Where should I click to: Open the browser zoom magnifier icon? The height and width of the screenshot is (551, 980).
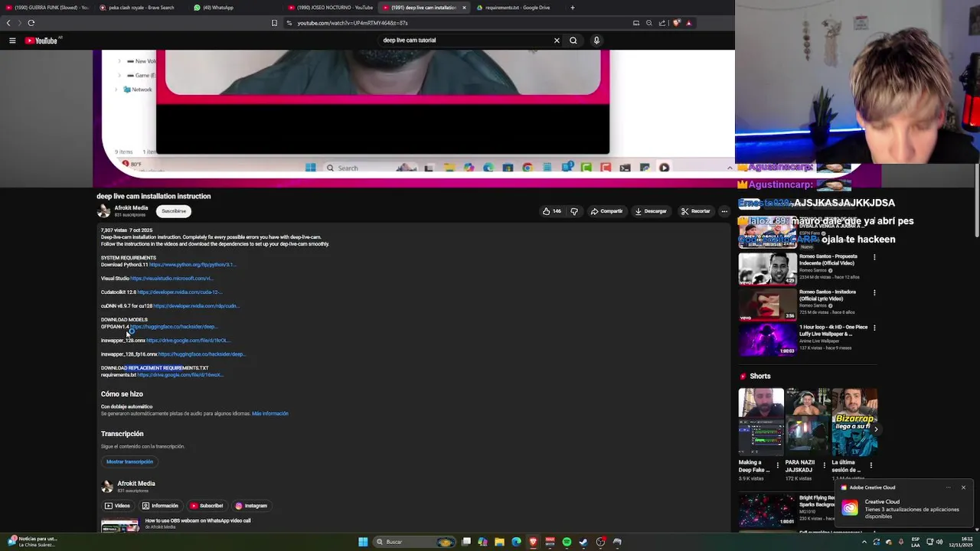pyautogui.click(x=649, y=23)
